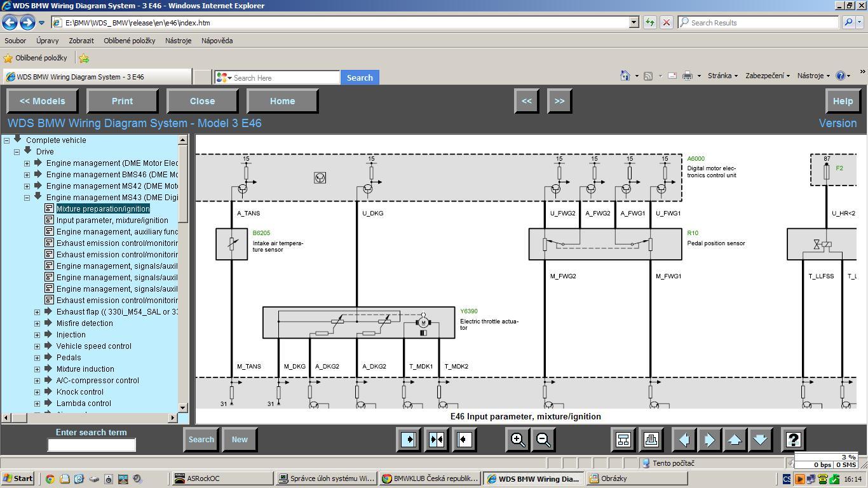
Task: Click the center arrows diagram icon
Action: pyautogui.click(x=437, y=440)
